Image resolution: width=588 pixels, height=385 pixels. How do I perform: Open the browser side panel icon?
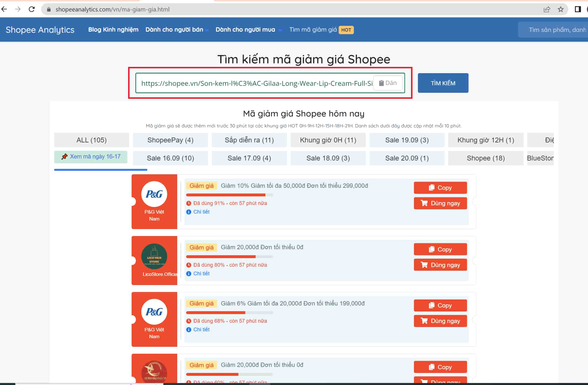coord(578,9)
